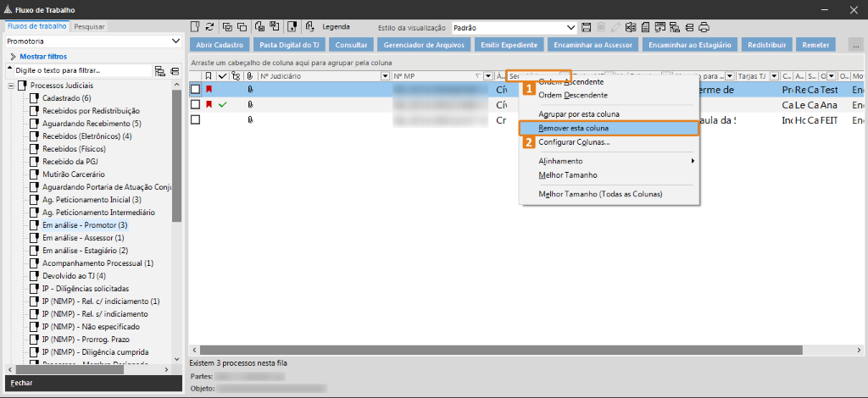Click Abrir Cadastro button
The image size is (868, 398).
[220, 45]
